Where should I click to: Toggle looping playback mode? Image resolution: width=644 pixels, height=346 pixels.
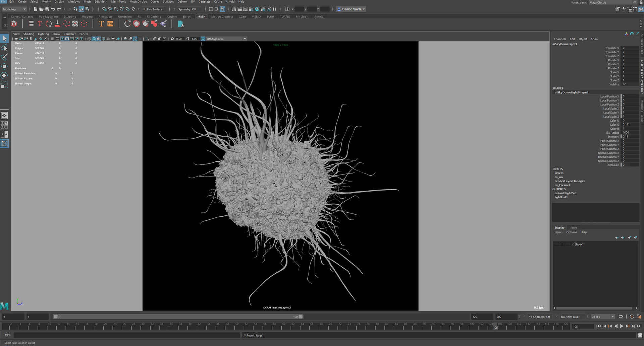621,317
